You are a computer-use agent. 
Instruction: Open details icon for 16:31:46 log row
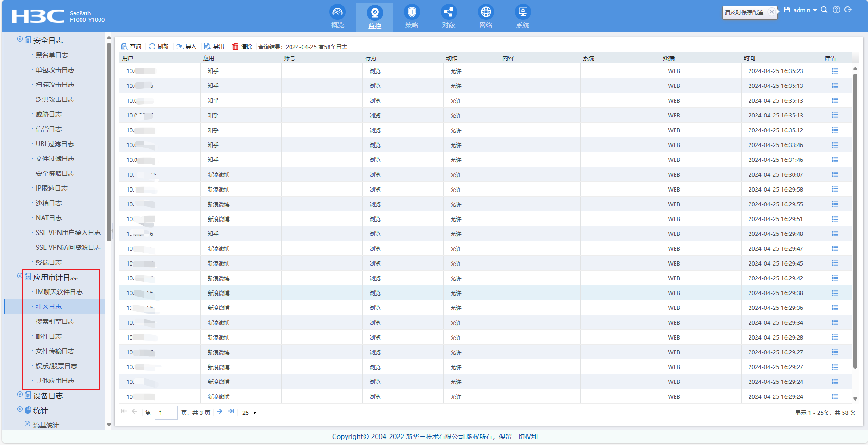pos(835,160)
